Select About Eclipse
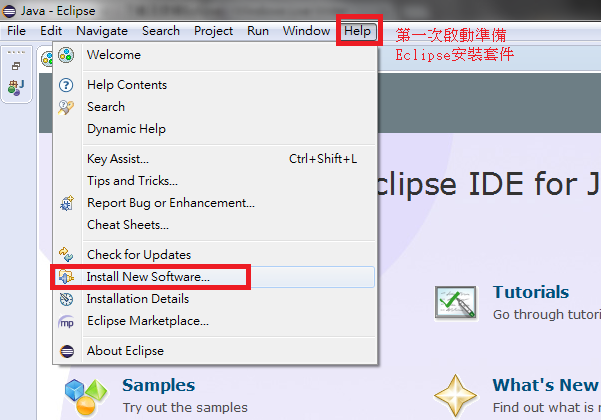Viewport: 601px width, 420px height. [214, 351]
